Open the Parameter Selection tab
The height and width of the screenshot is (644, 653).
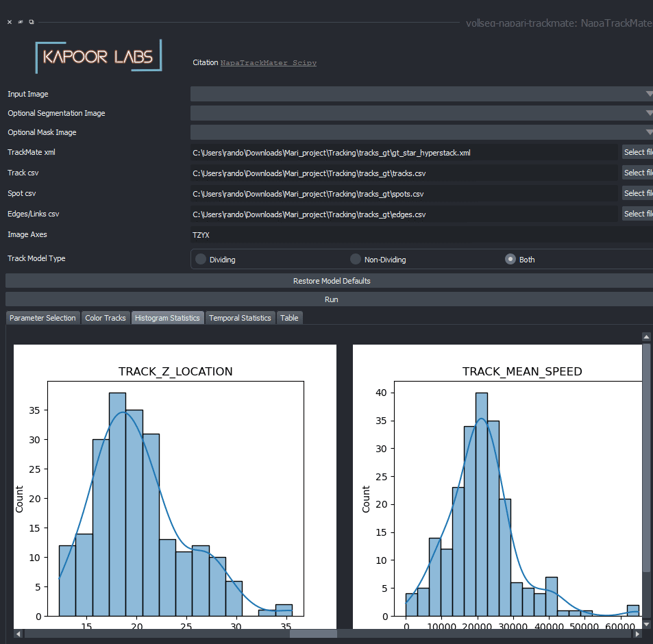(42, 318)
